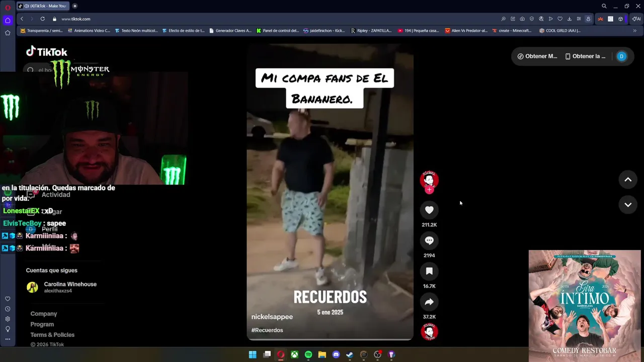
Task: Open the Ripley - ZAPATILLA... bookmark
Action: pos(371,31)
